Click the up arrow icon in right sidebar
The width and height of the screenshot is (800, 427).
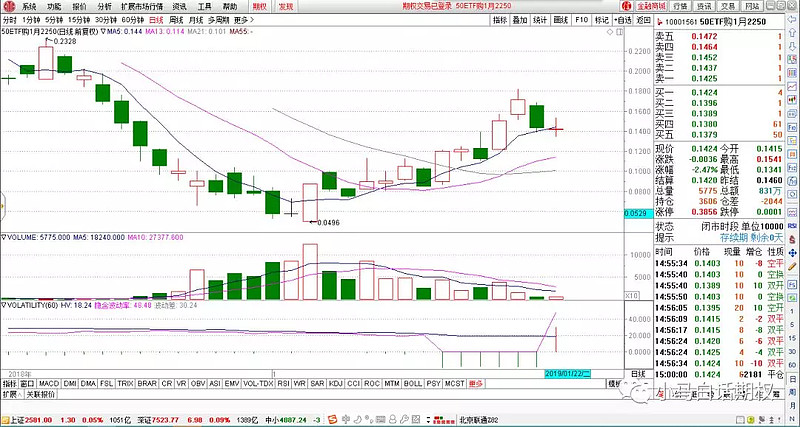click(x=792, y=33)
